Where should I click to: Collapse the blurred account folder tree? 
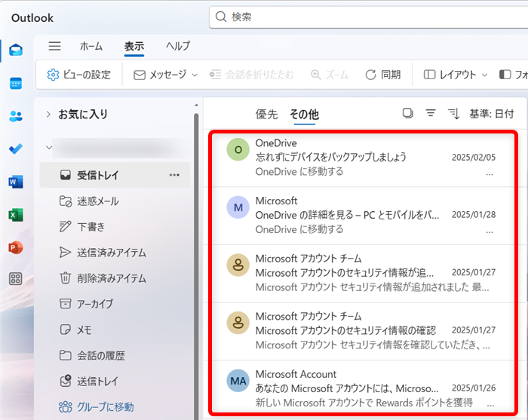tap(49, 147)
